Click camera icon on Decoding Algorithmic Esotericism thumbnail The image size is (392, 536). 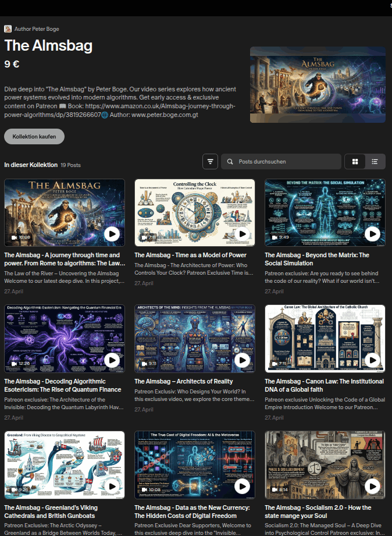(15, 363)
